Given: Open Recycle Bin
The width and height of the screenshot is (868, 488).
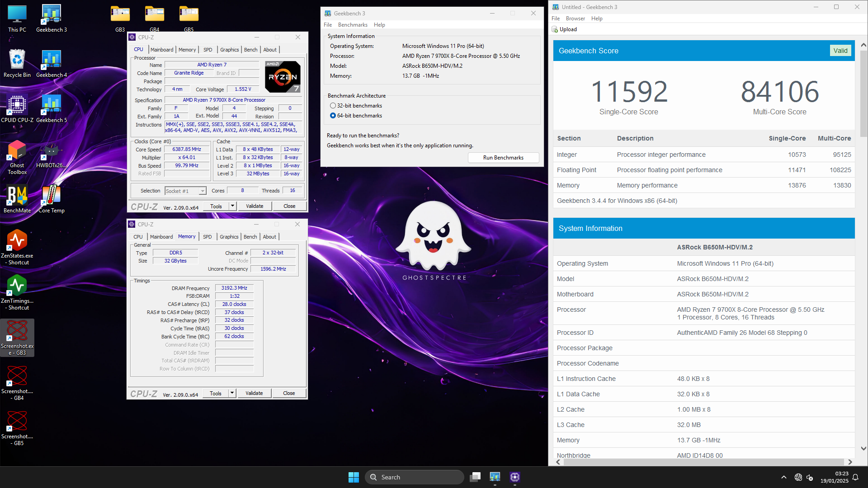Looking at the screenshot, I should (x=17, y=64).
